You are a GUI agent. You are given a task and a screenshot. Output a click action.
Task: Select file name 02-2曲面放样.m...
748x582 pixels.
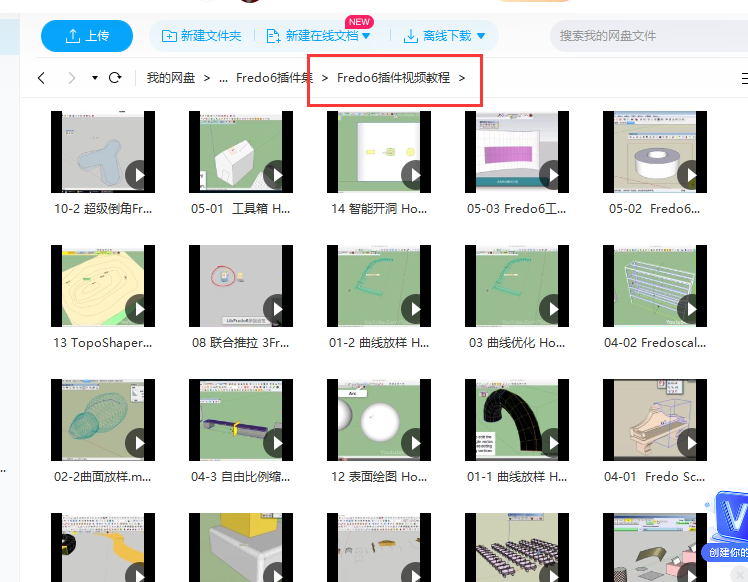coord(103,477)
